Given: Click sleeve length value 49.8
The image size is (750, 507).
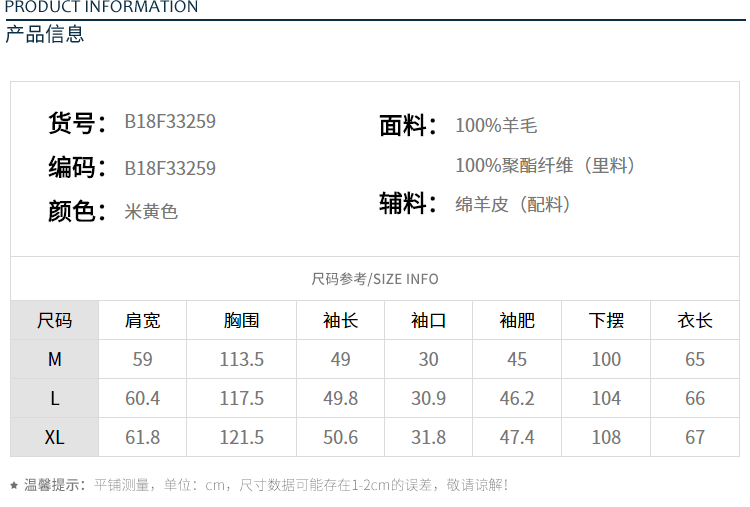Looking at the screenshot, I should 341,398.
